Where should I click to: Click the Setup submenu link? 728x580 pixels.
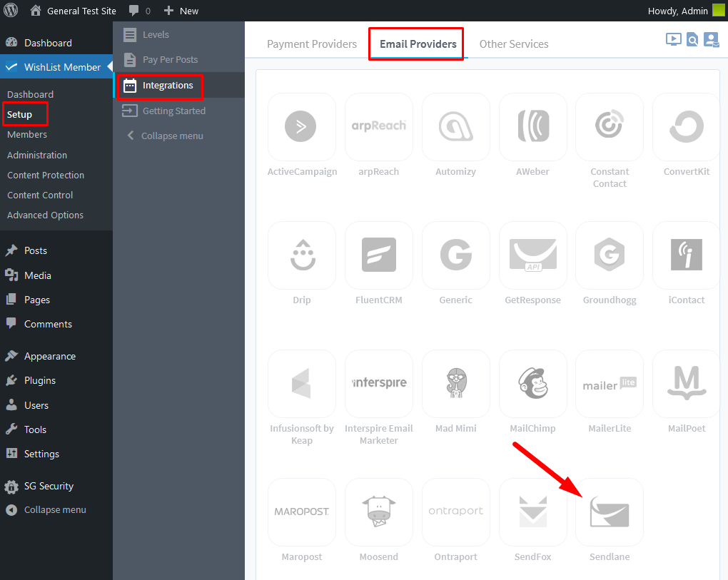pyautogui.click(x=19, y=115)
